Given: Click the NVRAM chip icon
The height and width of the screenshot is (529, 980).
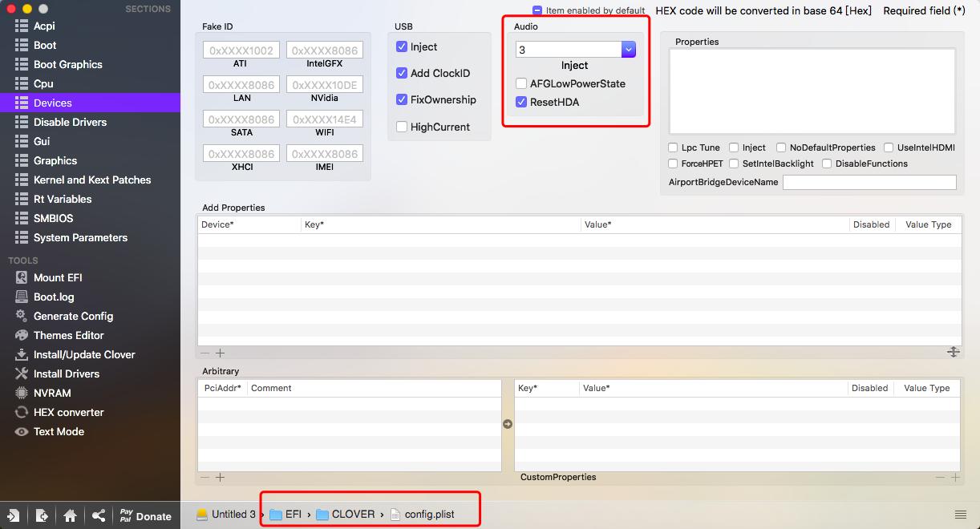Looking at the screenshot, I should (22, 393).
